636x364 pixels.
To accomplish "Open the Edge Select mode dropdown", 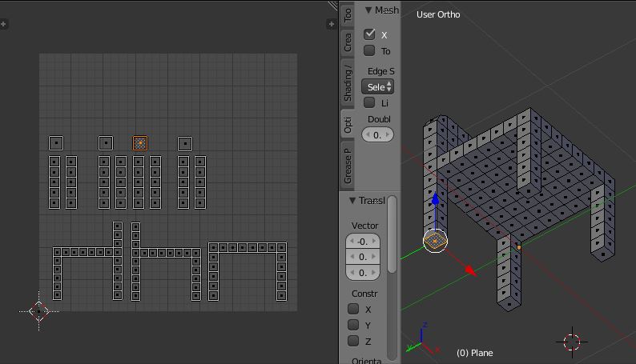I will [x=377, y=86].
